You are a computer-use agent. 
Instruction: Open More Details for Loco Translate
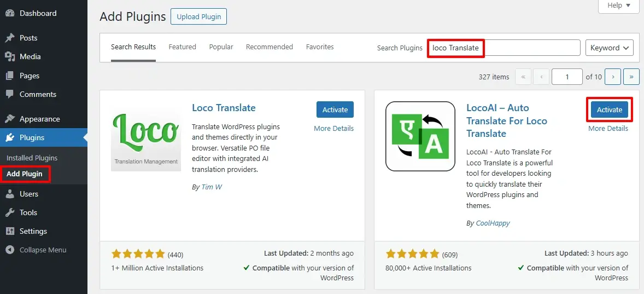pyautogui.click(x=334, y=128)
